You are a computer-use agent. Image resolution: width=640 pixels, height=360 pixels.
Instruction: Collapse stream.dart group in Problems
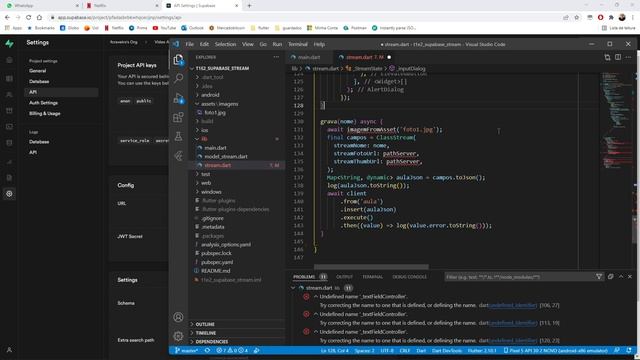(x=293, y=288)
